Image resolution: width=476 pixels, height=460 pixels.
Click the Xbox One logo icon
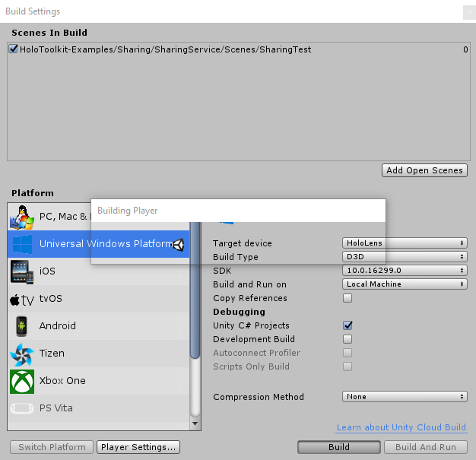click(22, 382)
